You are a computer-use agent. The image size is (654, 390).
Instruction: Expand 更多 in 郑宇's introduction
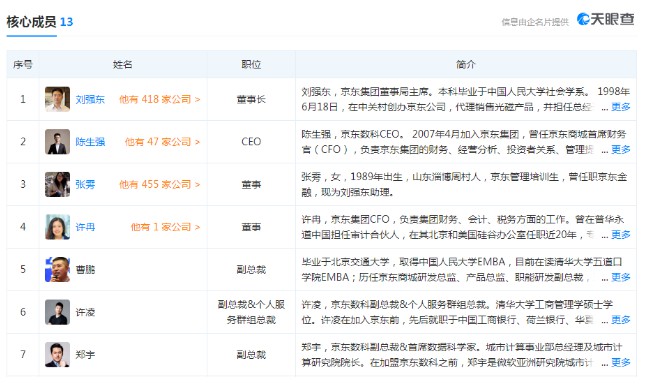click(x=620, y=362)
